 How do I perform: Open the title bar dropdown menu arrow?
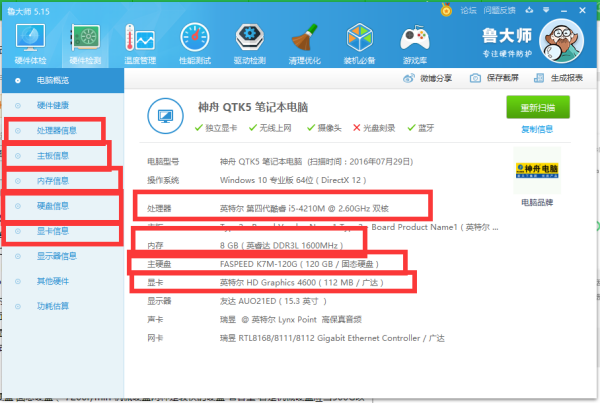(x=546, y=10)
